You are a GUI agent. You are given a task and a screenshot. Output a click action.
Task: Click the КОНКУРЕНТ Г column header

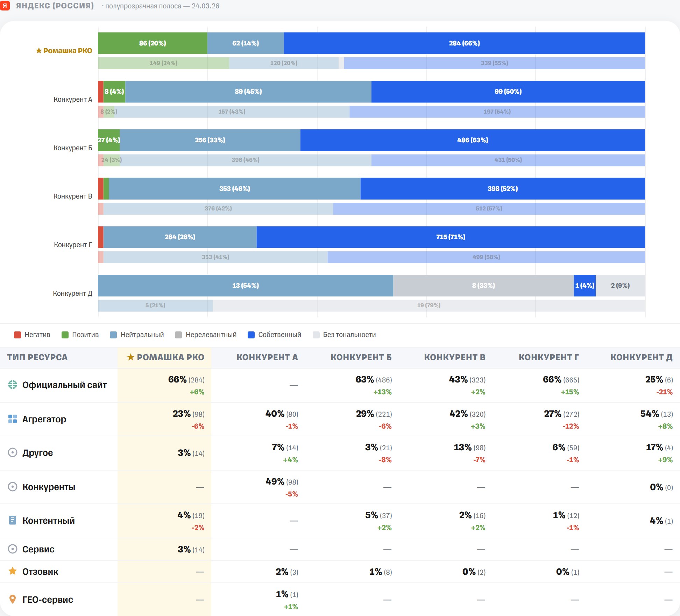549,357
